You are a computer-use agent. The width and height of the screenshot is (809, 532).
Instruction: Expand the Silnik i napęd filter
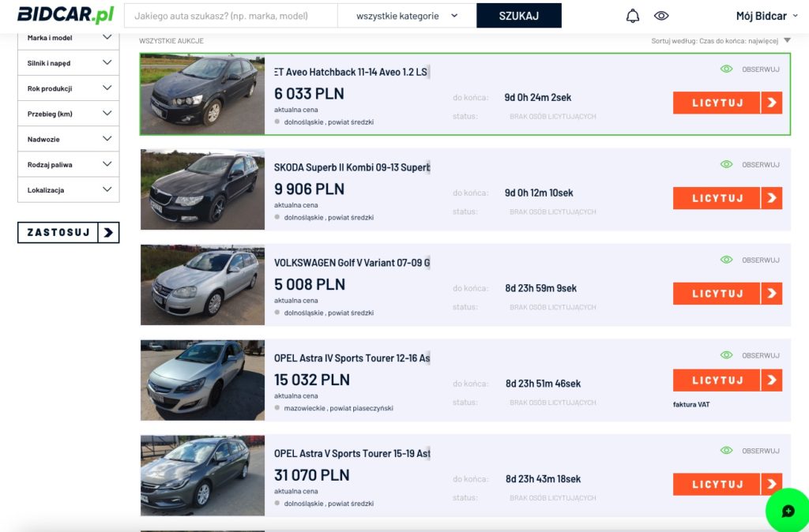click(x=69, y=63)
